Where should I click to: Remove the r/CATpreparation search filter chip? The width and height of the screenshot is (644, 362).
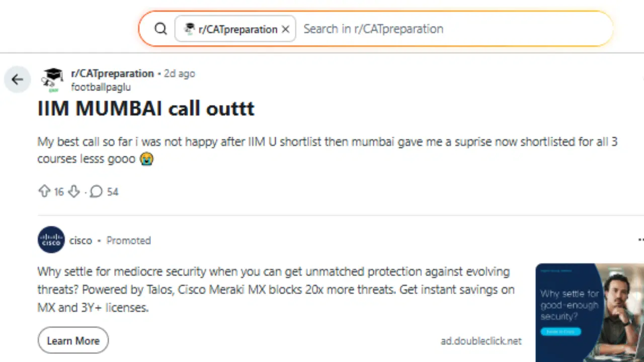285,29
